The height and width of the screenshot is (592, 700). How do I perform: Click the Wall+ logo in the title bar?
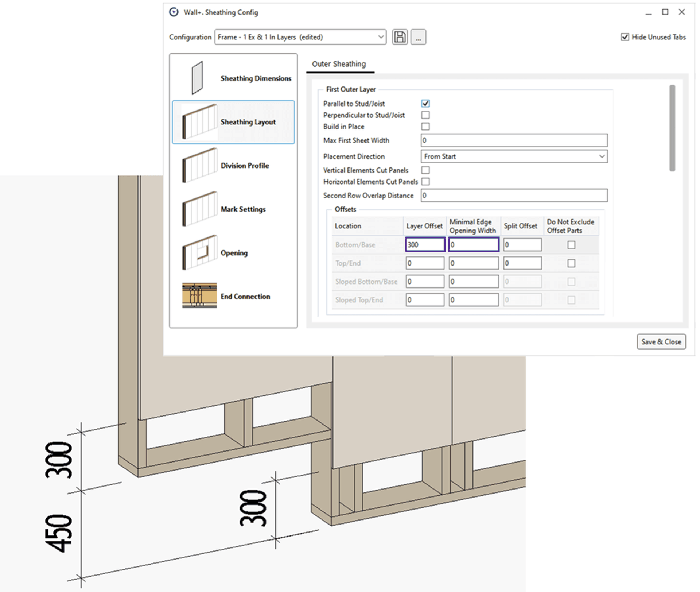[x=173, y=11]
